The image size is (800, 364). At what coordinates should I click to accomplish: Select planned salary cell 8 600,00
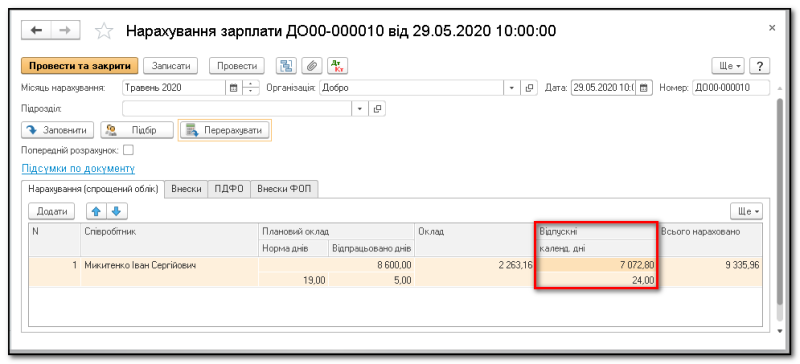click(337, 265)
